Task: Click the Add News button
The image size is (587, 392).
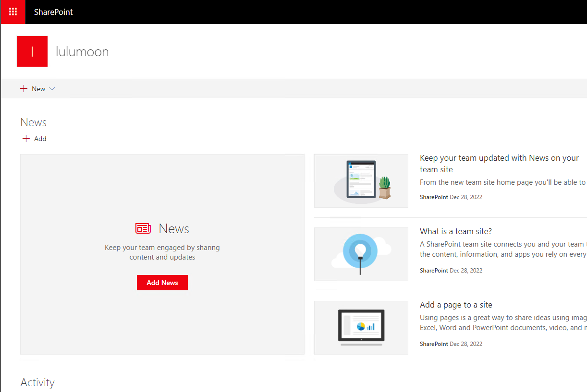Action: click(162, 283)
